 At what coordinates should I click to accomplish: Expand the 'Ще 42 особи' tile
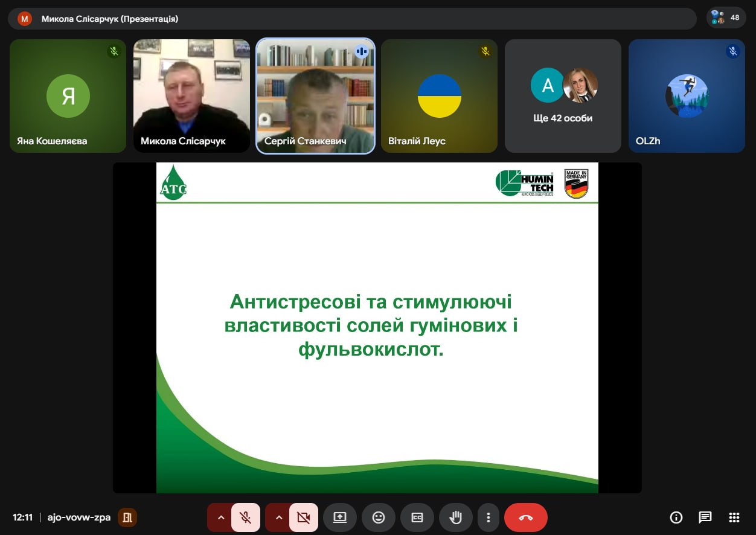563,96
